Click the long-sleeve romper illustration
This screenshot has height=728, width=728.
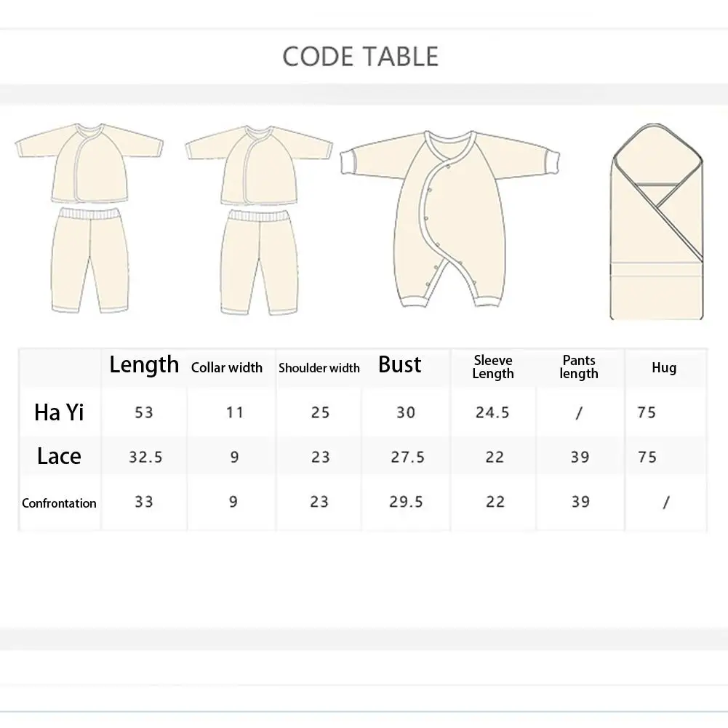click(x=450, y=219)
